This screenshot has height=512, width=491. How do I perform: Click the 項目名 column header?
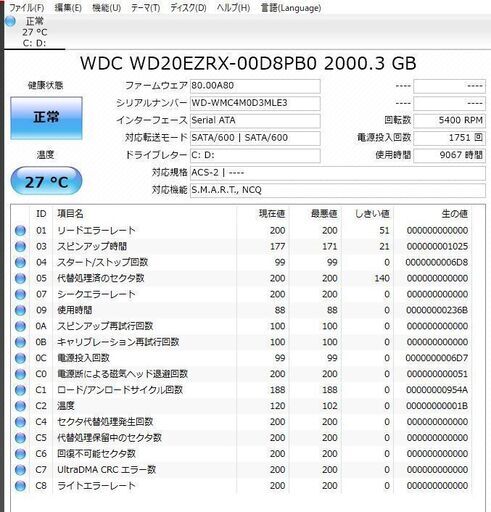point(70,214)
